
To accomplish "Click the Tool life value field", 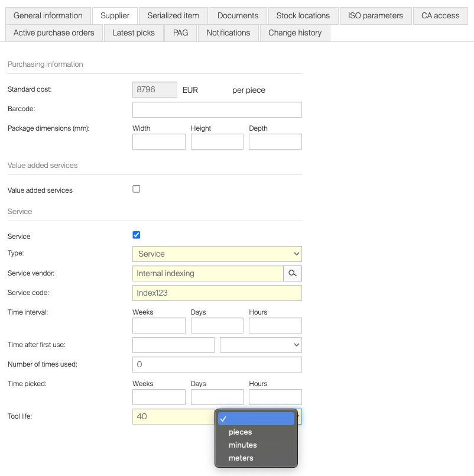I will point(173,417).
